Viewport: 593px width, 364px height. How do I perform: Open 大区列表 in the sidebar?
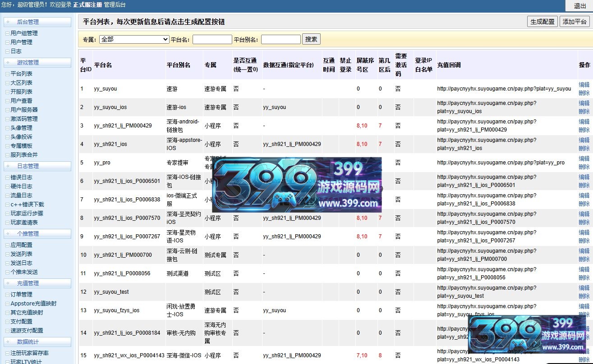(22, 83)
